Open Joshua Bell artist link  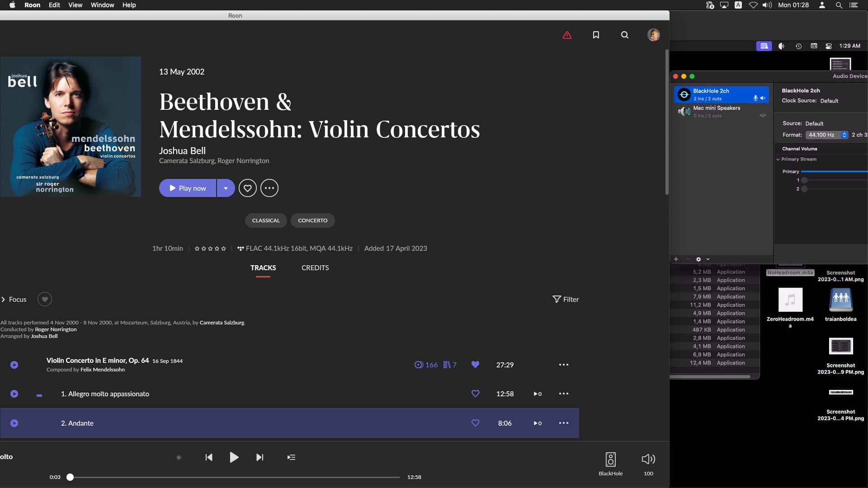coord(182,150)
